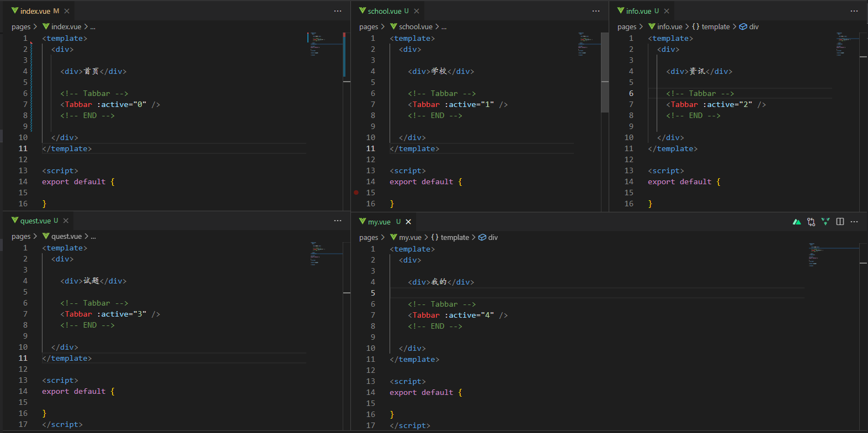
Task: Split the my.vue editor to the right
Action: (x=840, y=222)
